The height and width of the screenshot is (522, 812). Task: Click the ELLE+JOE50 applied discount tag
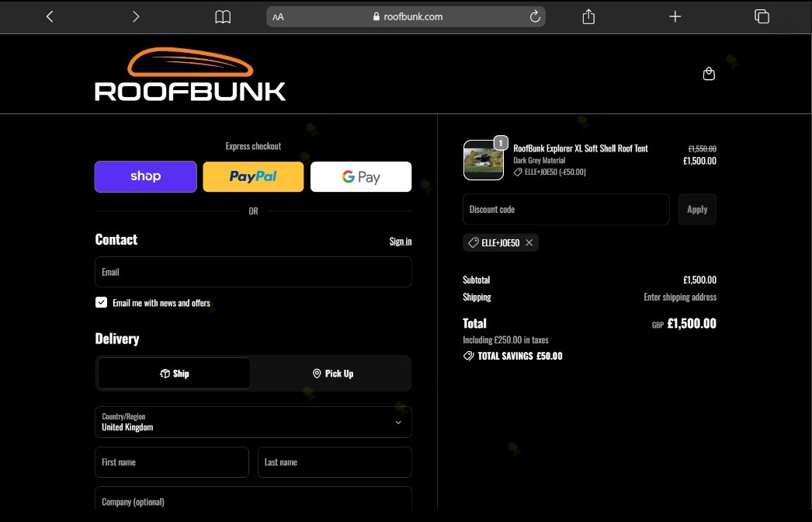pyautogui.click(x=500, y=242)
